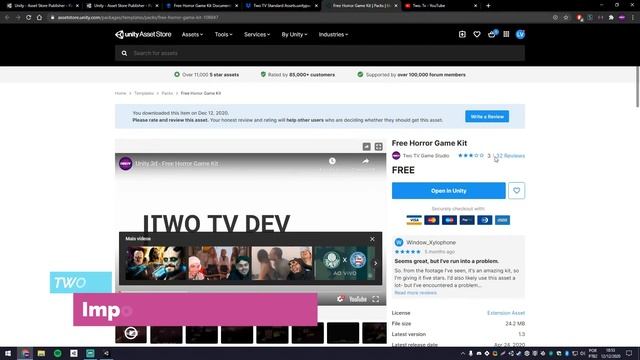Click the page vertical scrollbar
640x360 pixels.
tap(637, 88)
